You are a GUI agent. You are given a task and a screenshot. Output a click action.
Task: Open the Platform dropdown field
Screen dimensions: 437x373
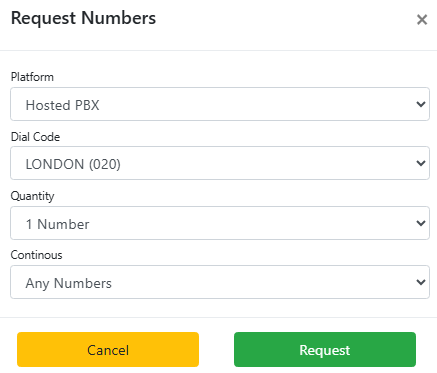[220, 104]
